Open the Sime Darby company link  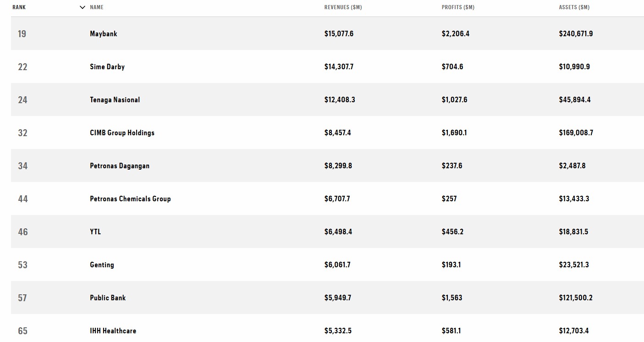pyautogui.click(x=107, y=67)
